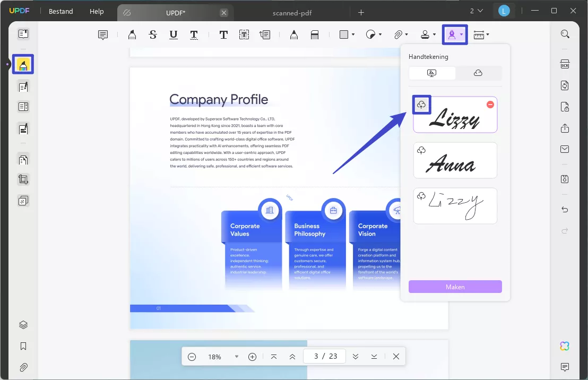Select the Pencil drawing tool
The height and width of the screenshot is (380, 588).
pyautogui.click(x=294, y=35)
